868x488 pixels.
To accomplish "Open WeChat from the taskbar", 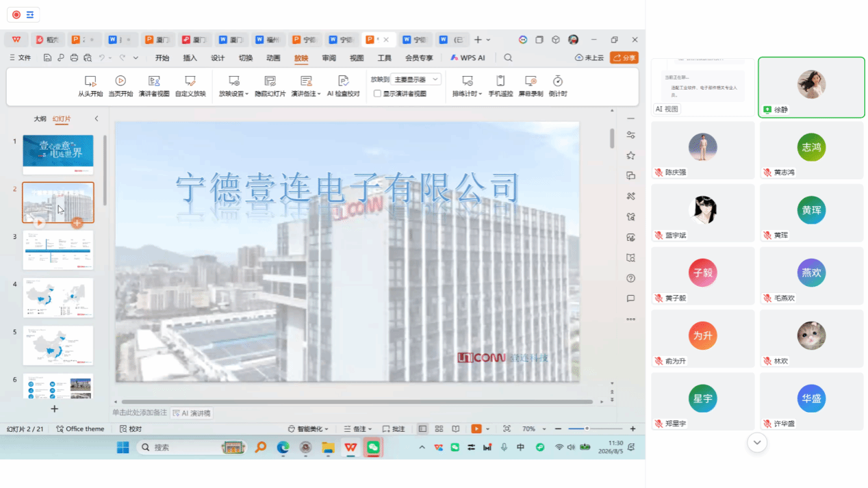I will [x=373, y=448].
